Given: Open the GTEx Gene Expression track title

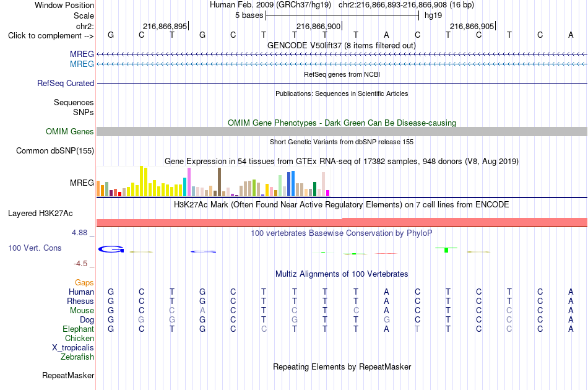Looking at the screenshot, I should click(x=342, y=161).
